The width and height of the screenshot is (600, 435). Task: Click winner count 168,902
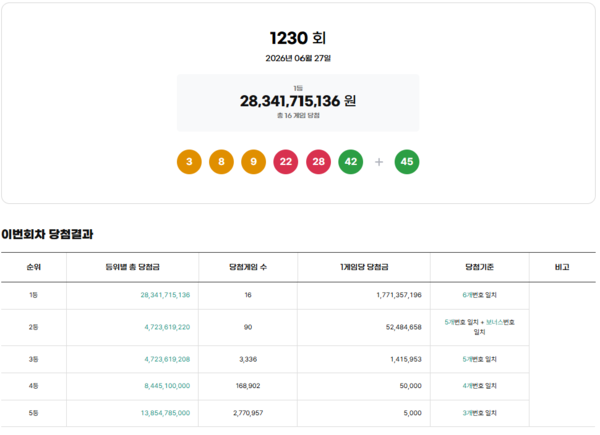[x=248, y=386]
